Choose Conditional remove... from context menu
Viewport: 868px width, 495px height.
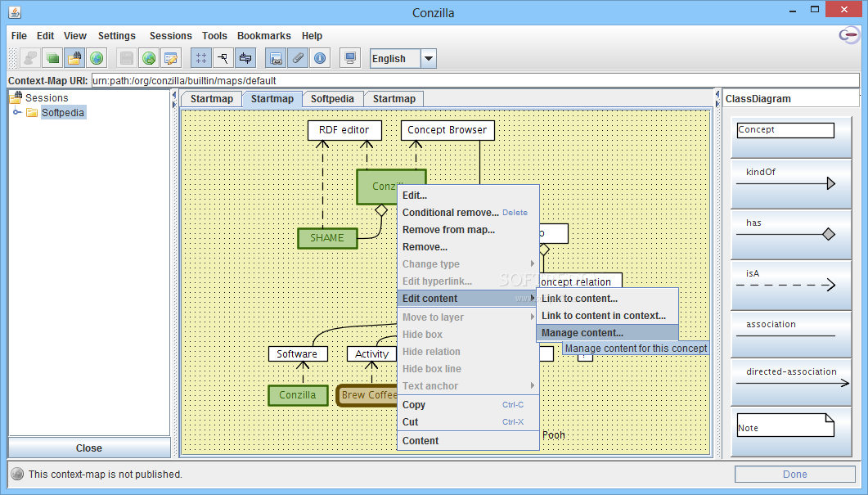coord(468,213)
